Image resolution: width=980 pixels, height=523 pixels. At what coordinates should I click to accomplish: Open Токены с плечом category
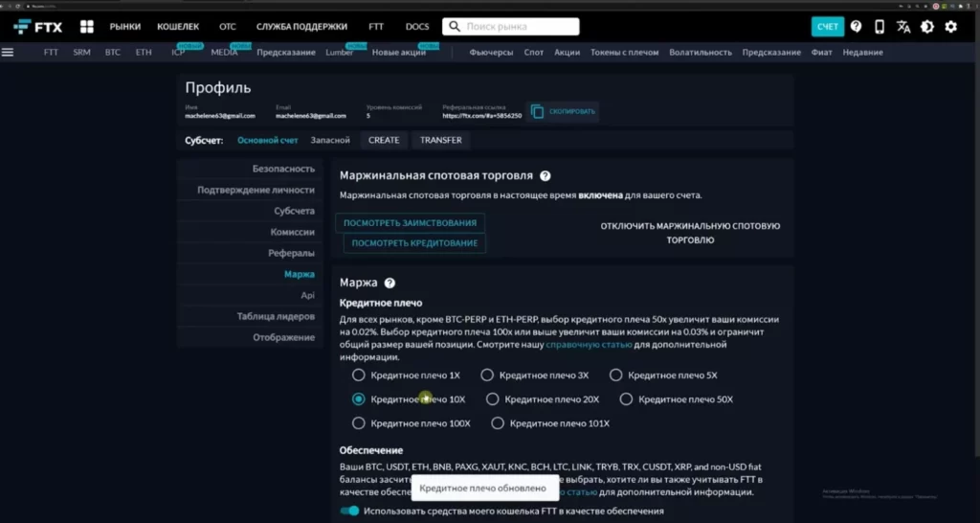pyautogui.click(x=624, y=53)
